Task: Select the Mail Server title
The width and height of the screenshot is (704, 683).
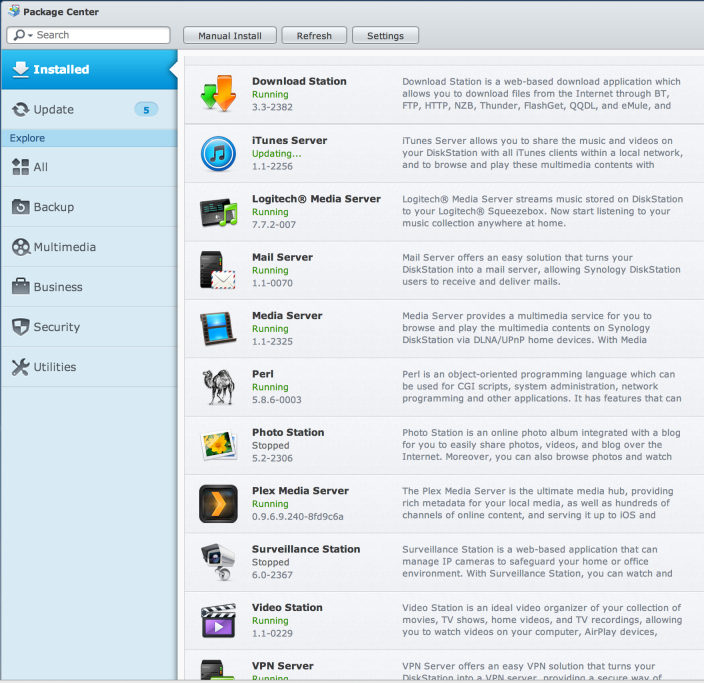Action: 282,257
